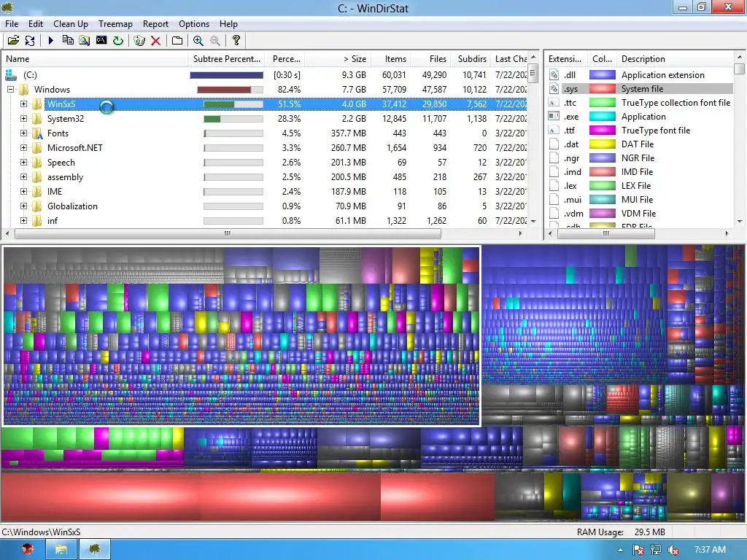The image size is (747, 560).
Task: Show hidden tray icons arrow
Action: (x=620, y=550)
